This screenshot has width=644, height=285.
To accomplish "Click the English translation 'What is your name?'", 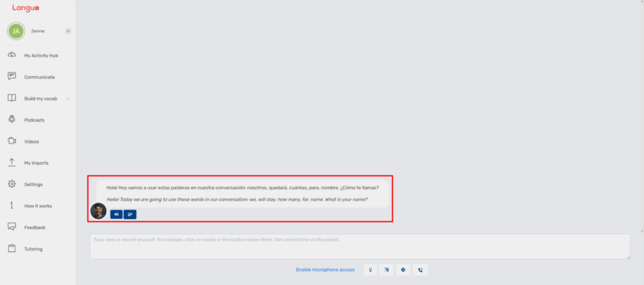I will point(347,199).
